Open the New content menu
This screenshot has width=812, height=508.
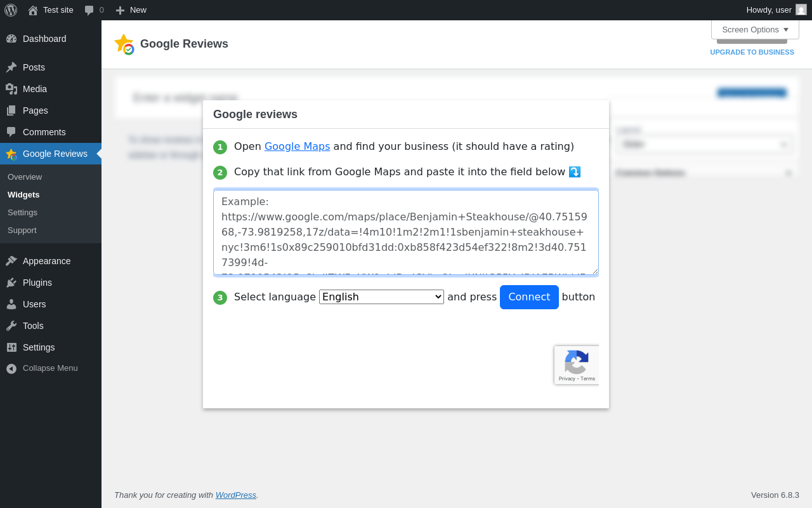click(131, 10)
